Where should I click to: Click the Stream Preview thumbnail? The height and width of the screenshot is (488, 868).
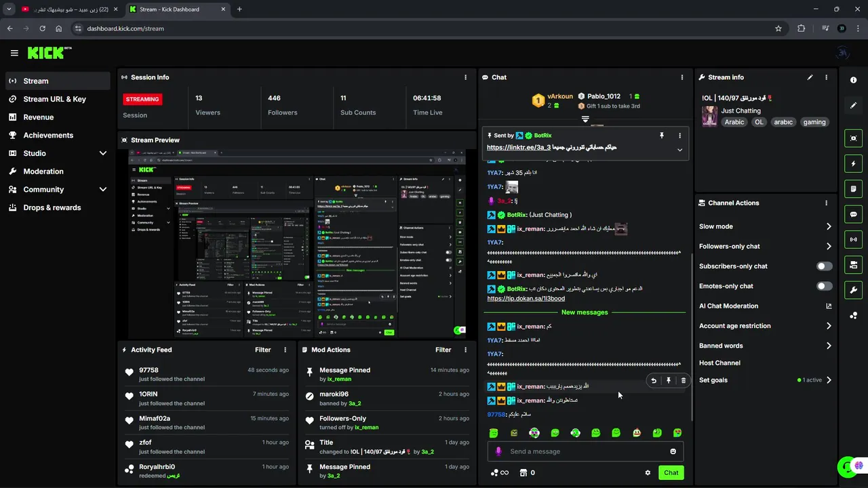point(297,245)
